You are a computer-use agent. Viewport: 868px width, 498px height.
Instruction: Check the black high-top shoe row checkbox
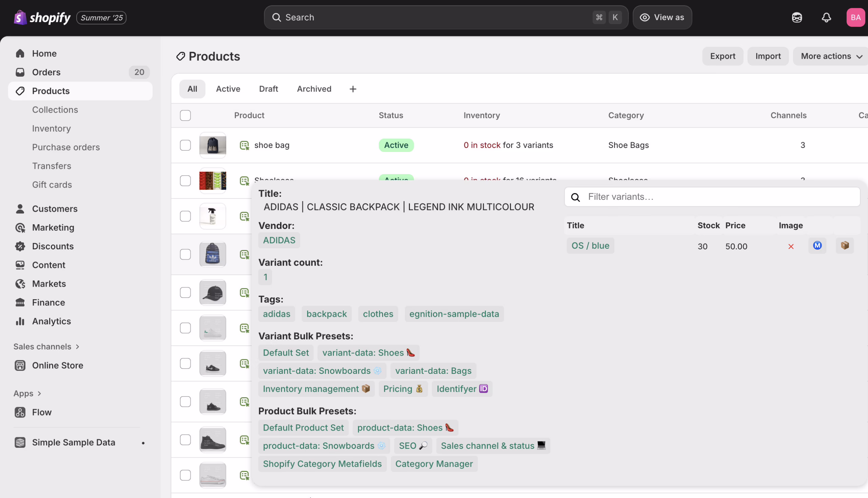click(x=185, y=440)
